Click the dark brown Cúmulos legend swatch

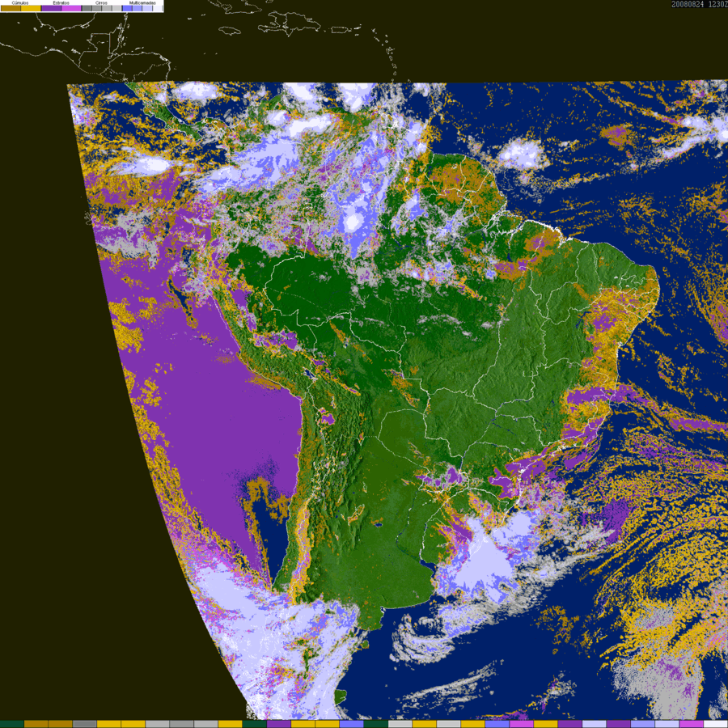point(11,8)
